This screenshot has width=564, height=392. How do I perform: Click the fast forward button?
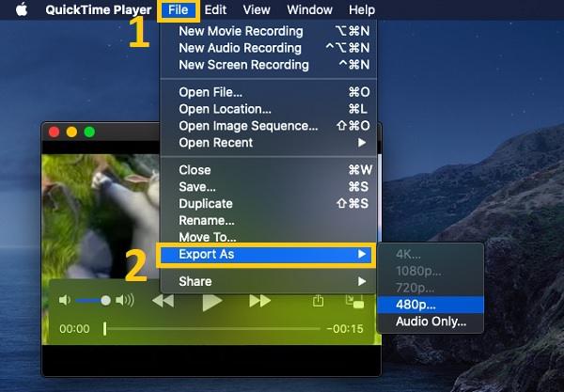[x=259, y=301]
